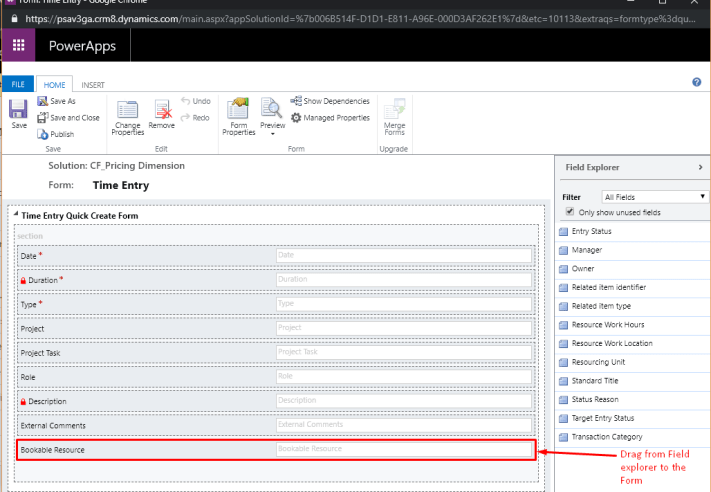Open the Filter All Fields dropdown
Viewport: 711px width, 492px height.
coord(654,197)
